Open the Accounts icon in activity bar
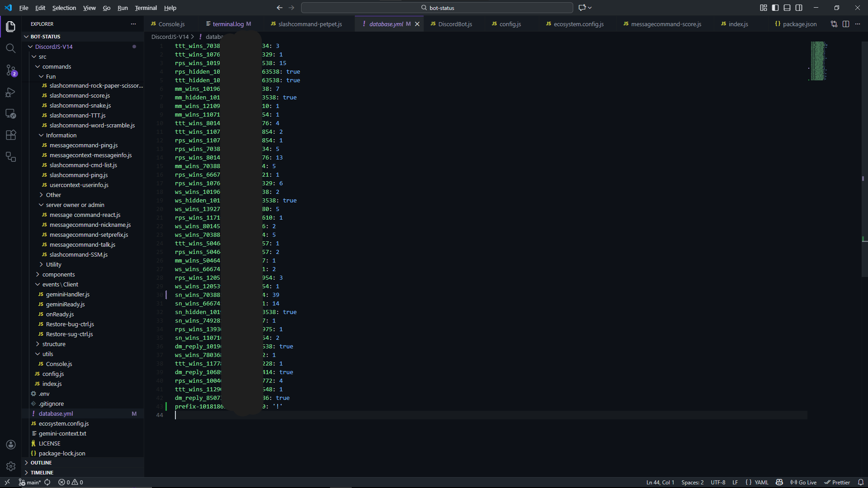The width and height of the screenshot is (868, 488). coord(11,445)
